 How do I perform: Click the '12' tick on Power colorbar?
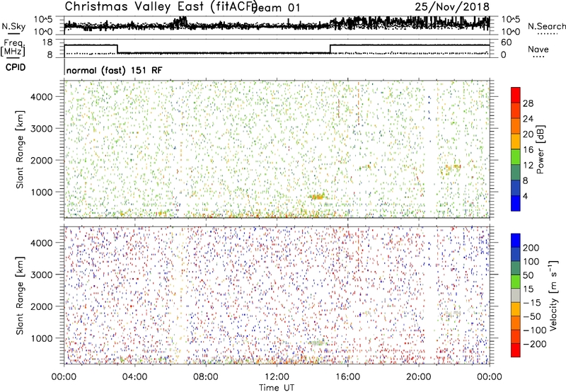pos(528,166)
